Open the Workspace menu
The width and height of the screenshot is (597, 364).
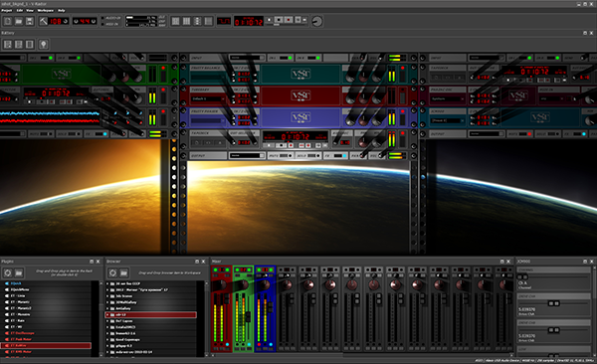(46, 10)
